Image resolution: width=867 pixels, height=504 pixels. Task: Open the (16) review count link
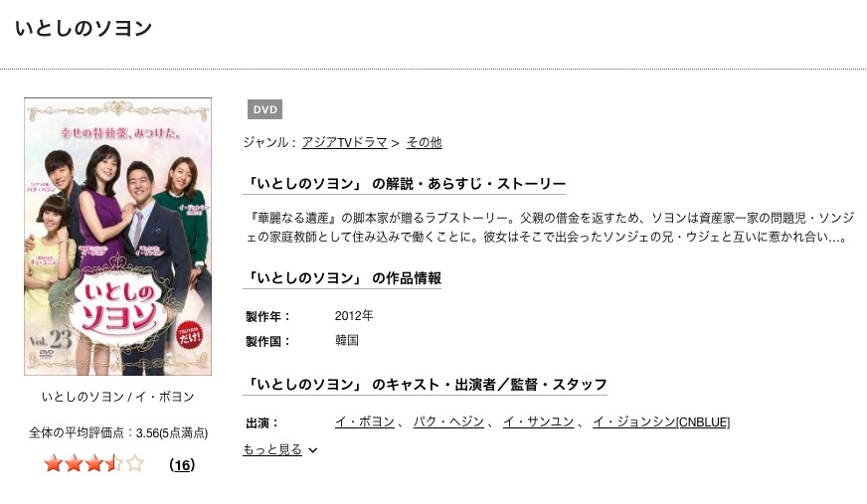[182, 465]
